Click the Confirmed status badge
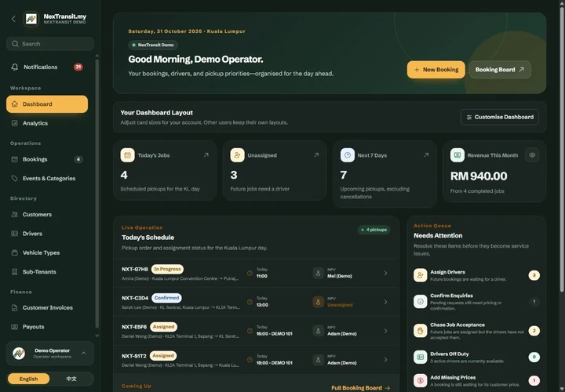This screenshot has height=392, width=565. 166,298
